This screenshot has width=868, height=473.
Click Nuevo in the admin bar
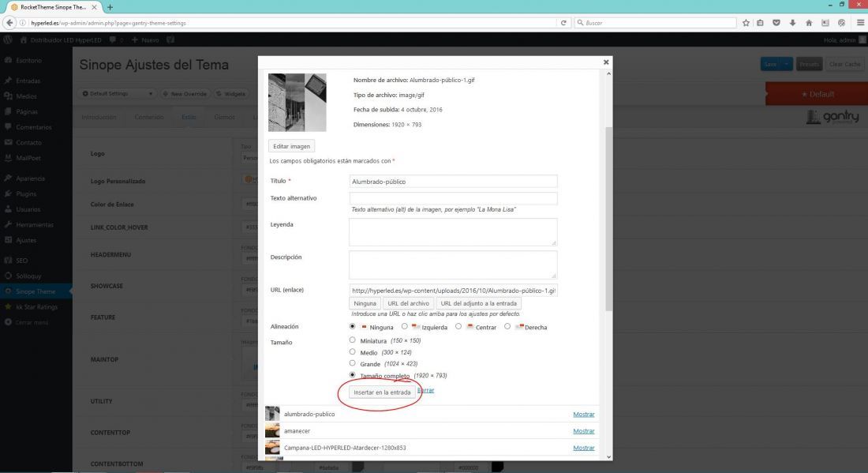(x=146, y=40)
